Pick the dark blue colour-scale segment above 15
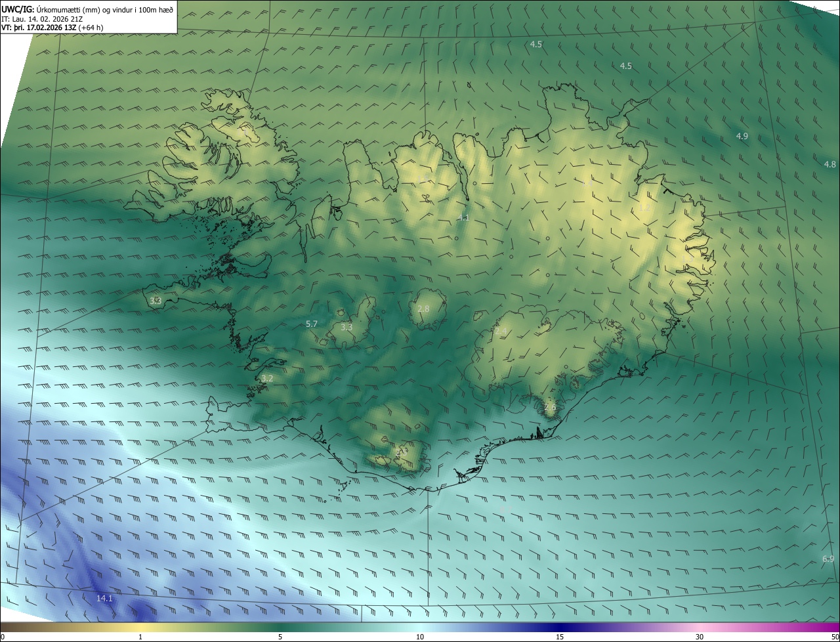 (560, 627)
